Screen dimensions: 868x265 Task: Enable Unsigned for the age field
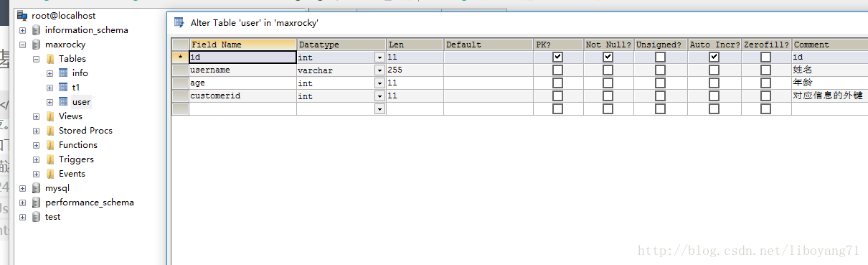pos(660,83)
